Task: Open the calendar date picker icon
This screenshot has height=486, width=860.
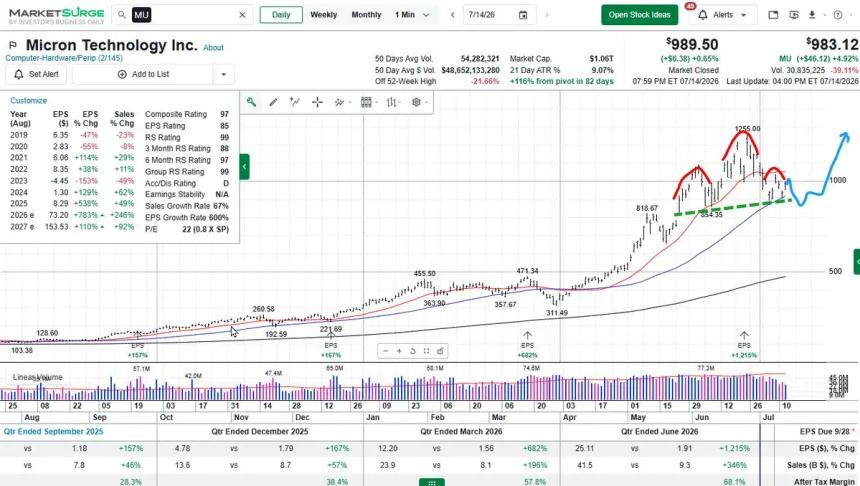Action: pos(523,15)
